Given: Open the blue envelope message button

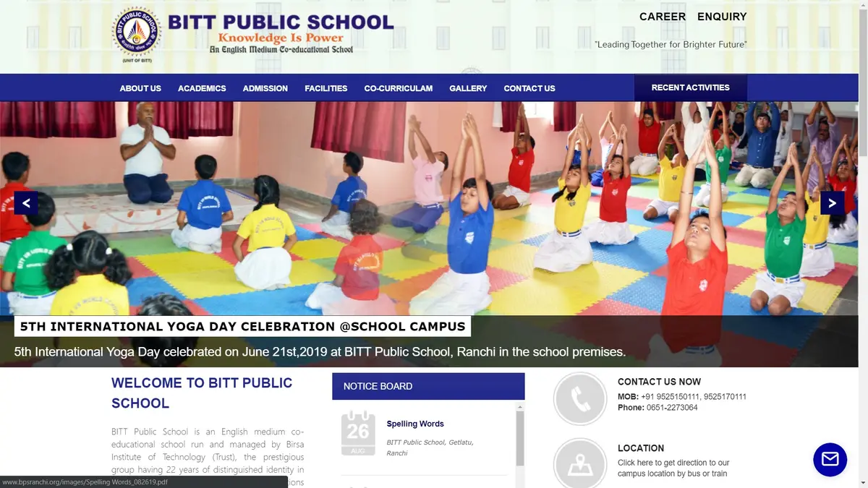Looking at the screenshot, I should 830,459.
